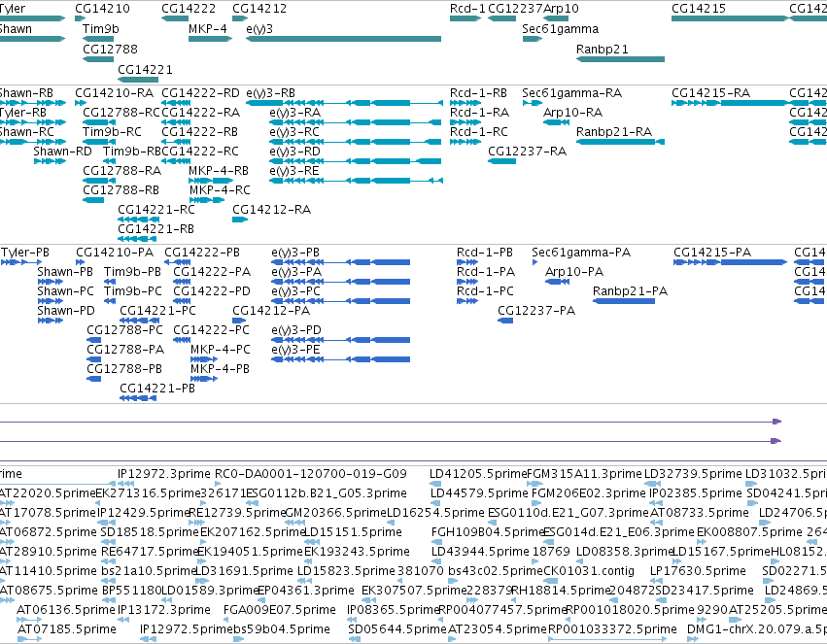Click transcript MKP-4-RB
This screenshot has width=827, height=644.
[x=211, y=181]
